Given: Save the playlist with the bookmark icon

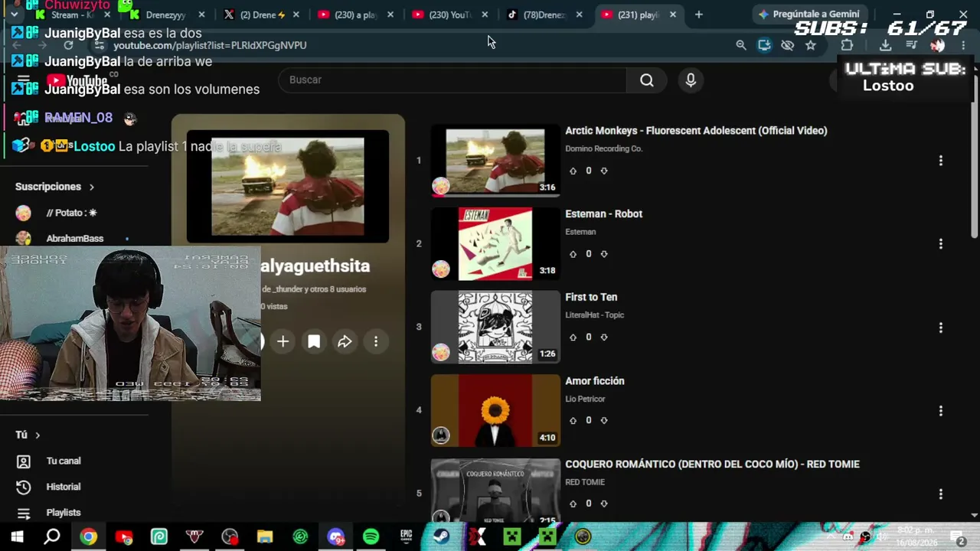Looking at the screenshot, I should pos(314,341).
